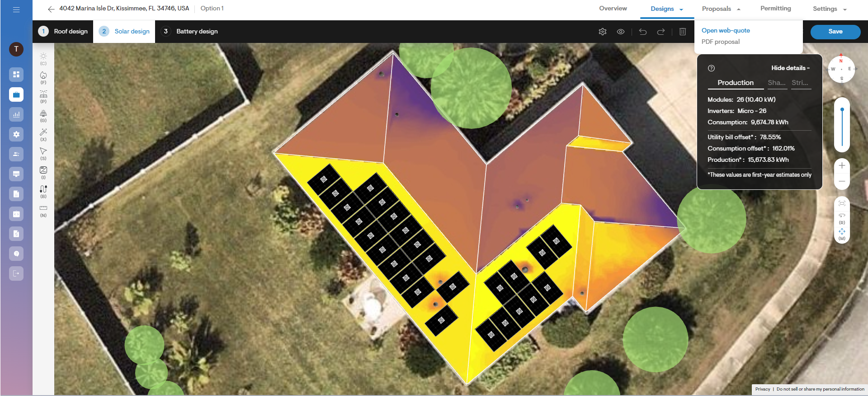
Task: Select the ground mount panel tool (G)
Action: tap(43, 116)
